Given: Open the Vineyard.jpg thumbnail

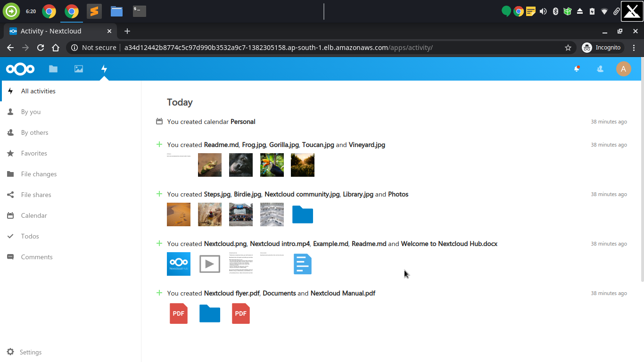Looking at the screenshot, I should pos(303,165).
